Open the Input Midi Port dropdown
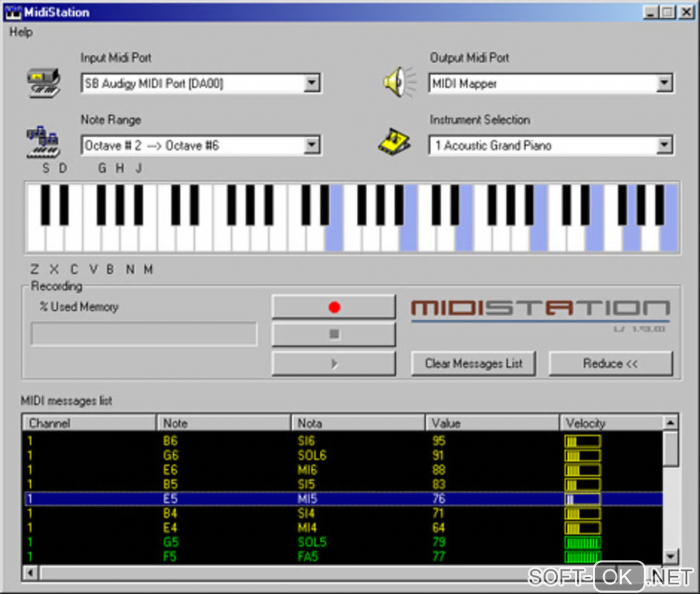700x594 pixels. 312,83
